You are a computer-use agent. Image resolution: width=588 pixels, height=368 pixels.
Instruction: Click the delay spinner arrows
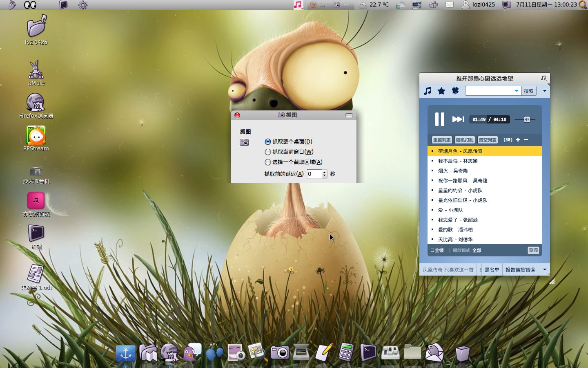click(325, 174)
